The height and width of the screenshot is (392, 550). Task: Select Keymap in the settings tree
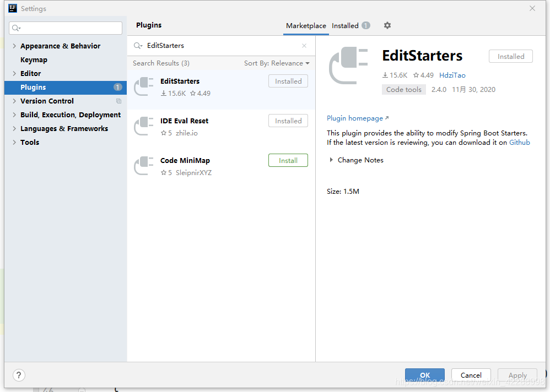click(34, 59)
